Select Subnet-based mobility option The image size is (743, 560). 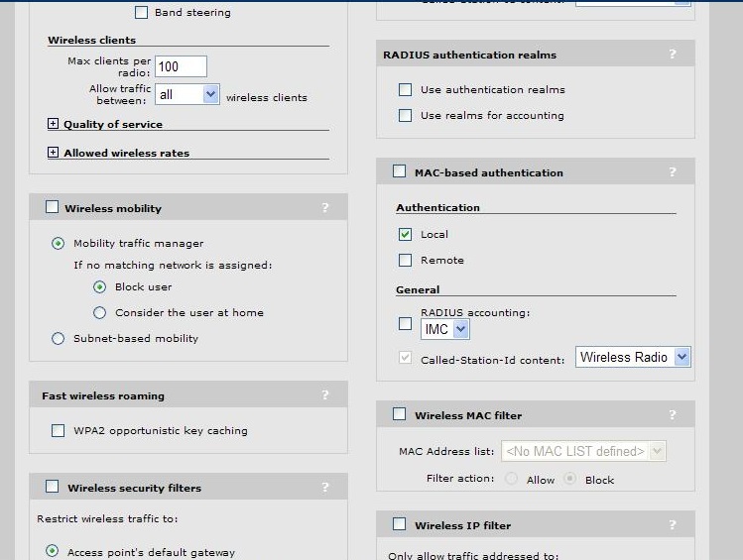click(58, 338)
